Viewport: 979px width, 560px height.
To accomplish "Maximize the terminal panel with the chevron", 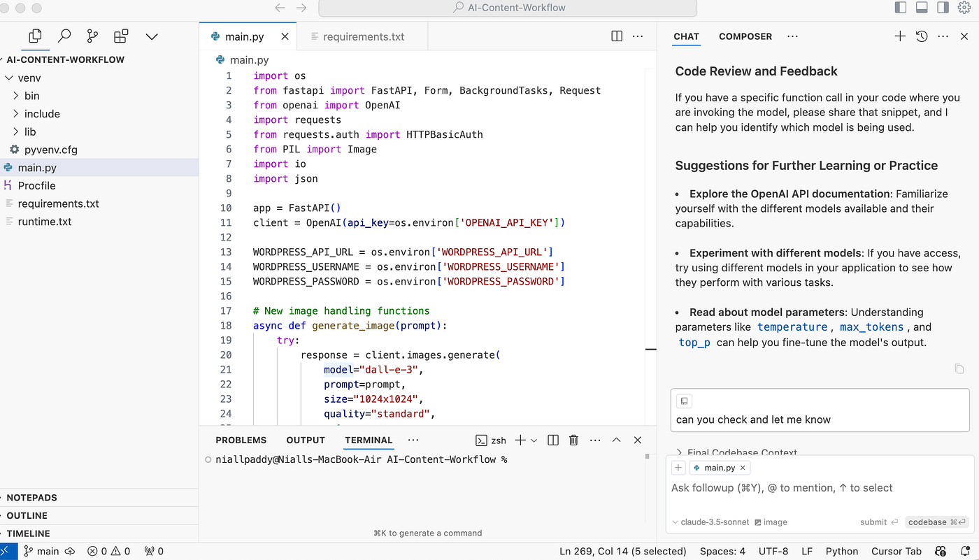I will coord(616,440).
